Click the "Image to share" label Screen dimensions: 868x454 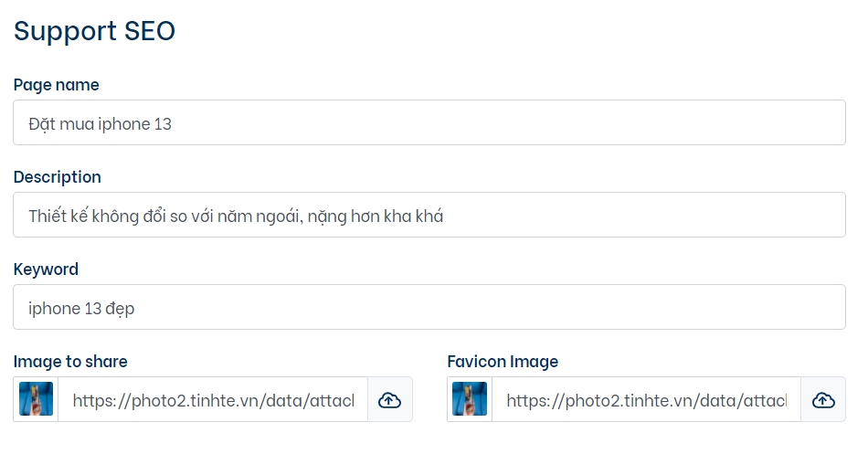70,362
